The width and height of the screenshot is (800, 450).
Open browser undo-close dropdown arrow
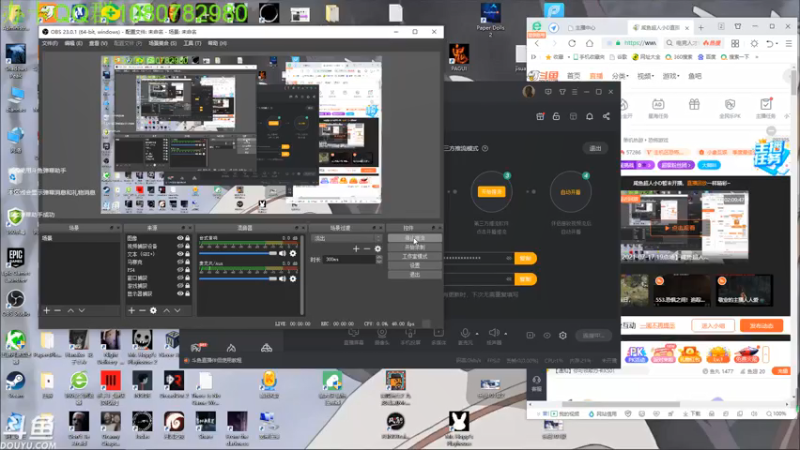[777, 44]
